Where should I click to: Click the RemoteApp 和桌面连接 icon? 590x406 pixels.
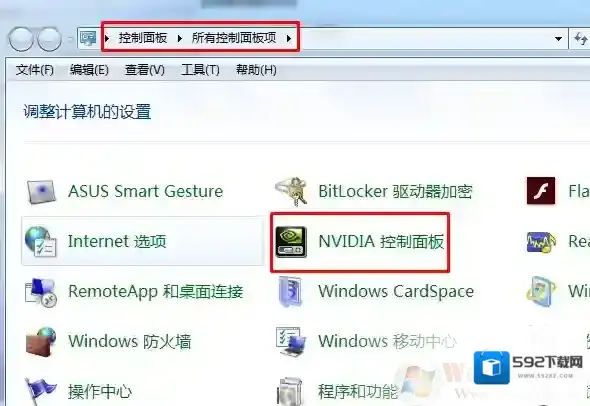[x=41, y=292]
